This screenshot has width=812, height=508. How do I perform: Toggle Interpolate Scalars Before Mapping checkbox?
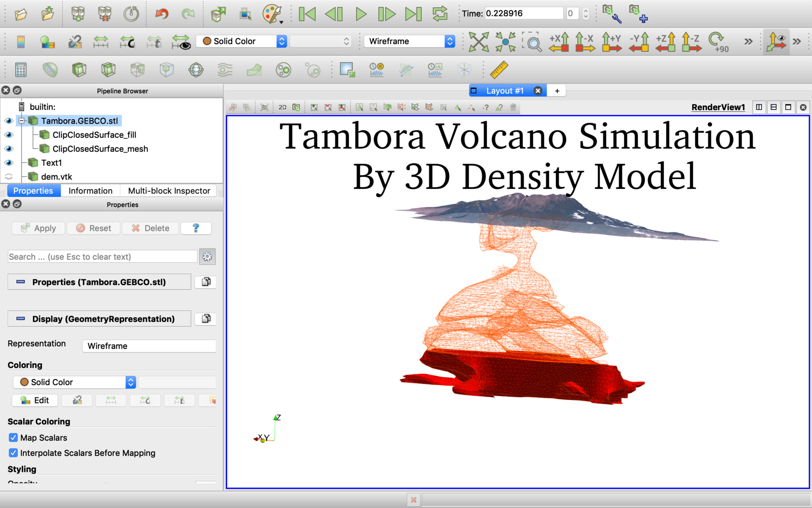tap(12, 453)
